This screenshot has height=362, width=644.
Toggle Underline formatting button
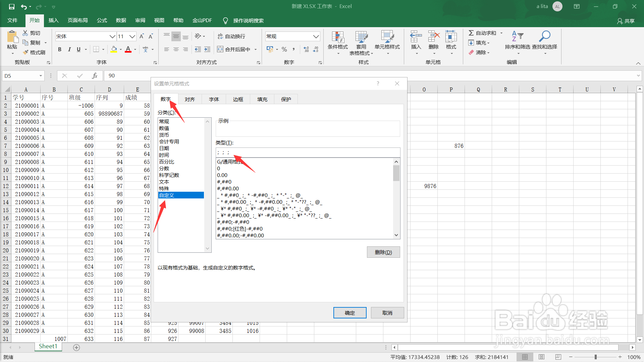(x=78, y=49)
